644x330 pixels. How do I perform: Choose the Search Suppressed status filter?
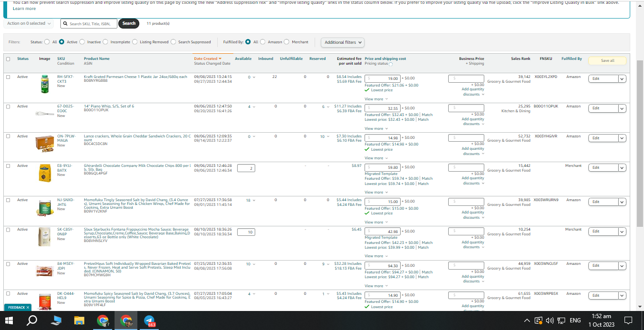point(173,42)
